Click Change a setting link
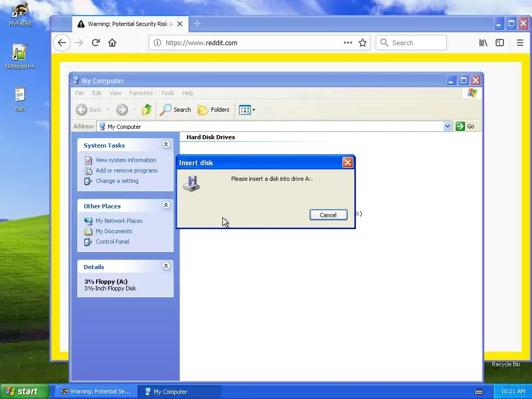Screen dimensions: 532x399 [x=117, y=181]
